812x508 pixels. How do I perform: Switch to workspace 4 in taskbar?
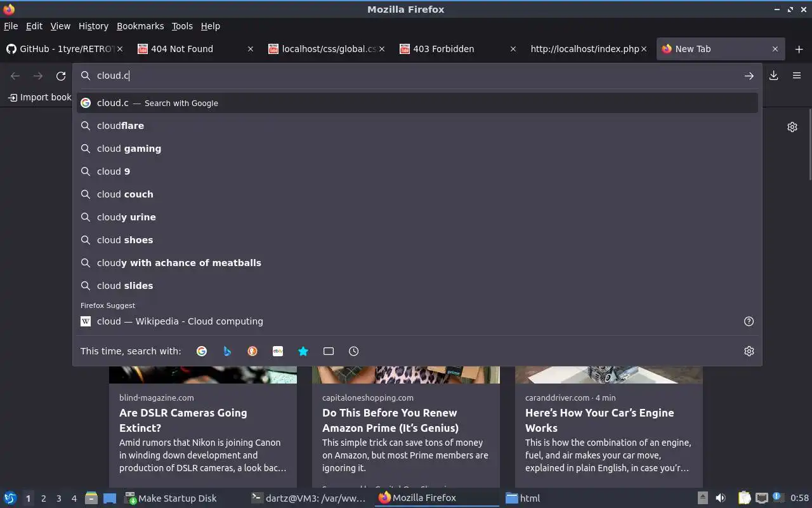[74, 498]
